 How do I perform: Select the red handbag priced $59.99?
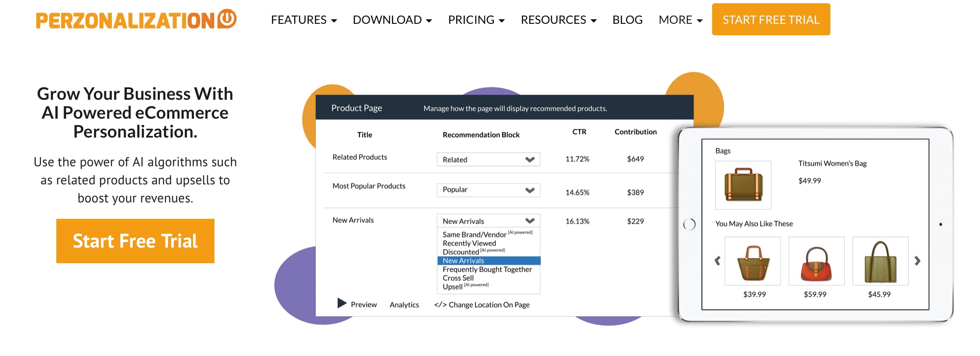(x=816, y=262)
